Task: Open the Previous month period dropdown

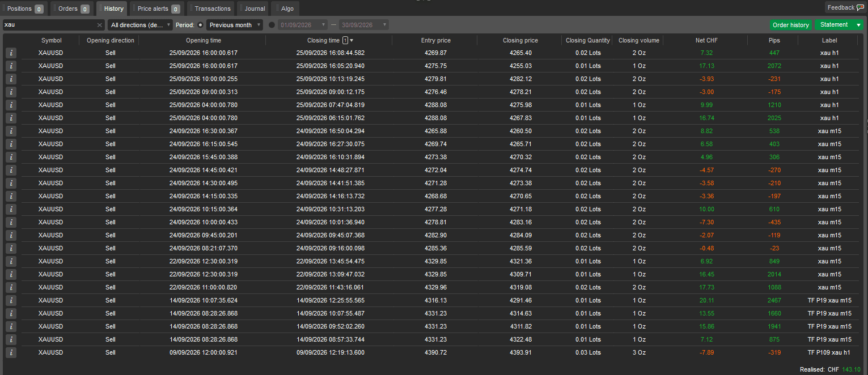Action: pyautogui.click(x=235, y=25)
